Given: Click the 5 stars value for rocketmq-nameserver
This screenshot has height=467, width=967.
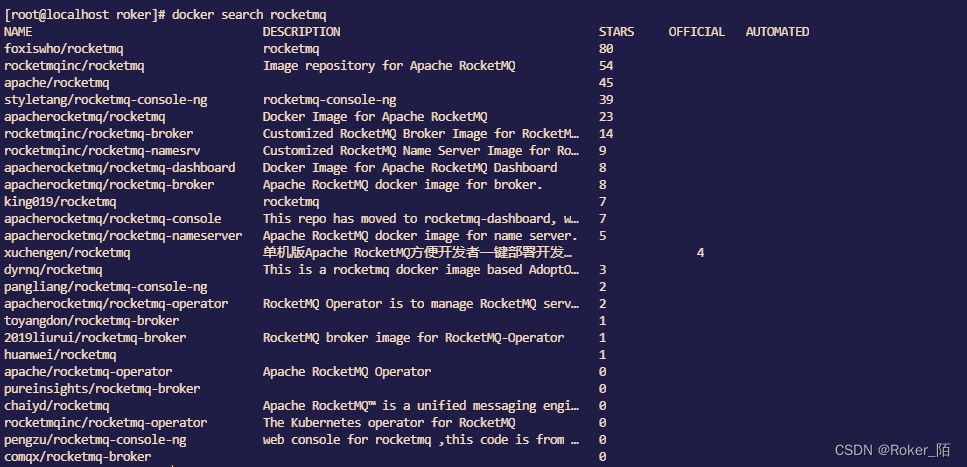Looking at the screenshot, I should pos(603,236).
